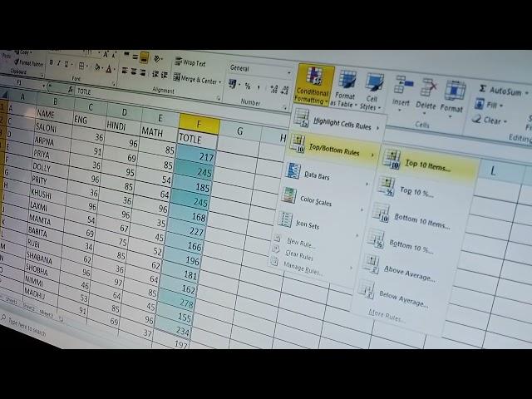Open the Borders dropdown arrow
Screen dimensions: 532x399
(x=86, y=66)
